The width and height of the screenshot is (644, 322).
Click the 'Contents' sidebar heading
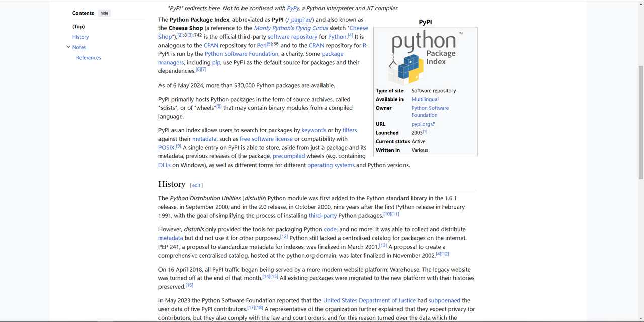point(83,13)
